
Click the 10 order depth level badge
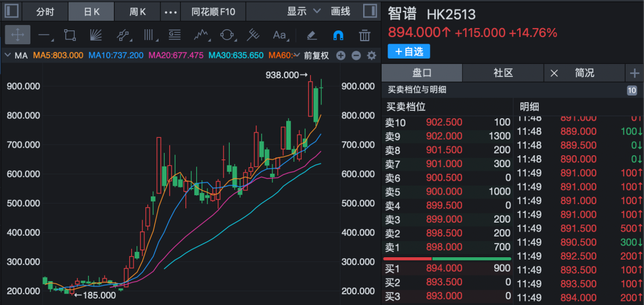pos(631,90)
